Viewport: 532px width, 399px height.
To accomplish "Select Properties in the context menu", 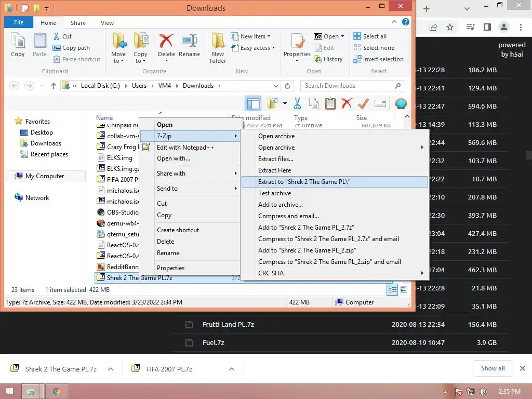I will coord(190,268).
